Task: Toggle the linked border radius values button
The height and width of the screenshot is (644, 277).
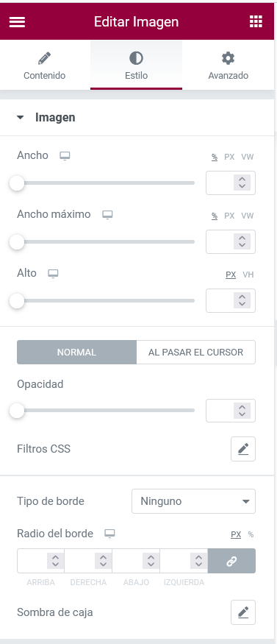Action: pyautogui.click(x=231, y=561)
